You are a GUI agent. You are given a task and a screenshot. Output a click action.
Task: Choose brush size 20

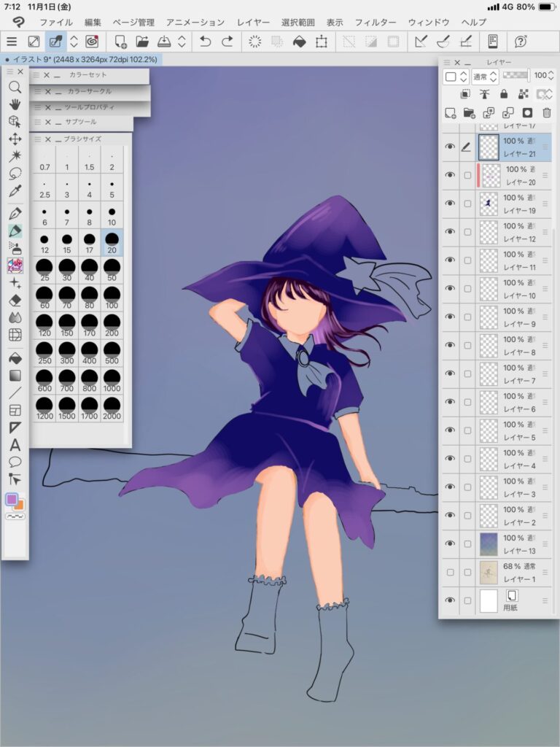pyautogui.click(x=112, y=242)
